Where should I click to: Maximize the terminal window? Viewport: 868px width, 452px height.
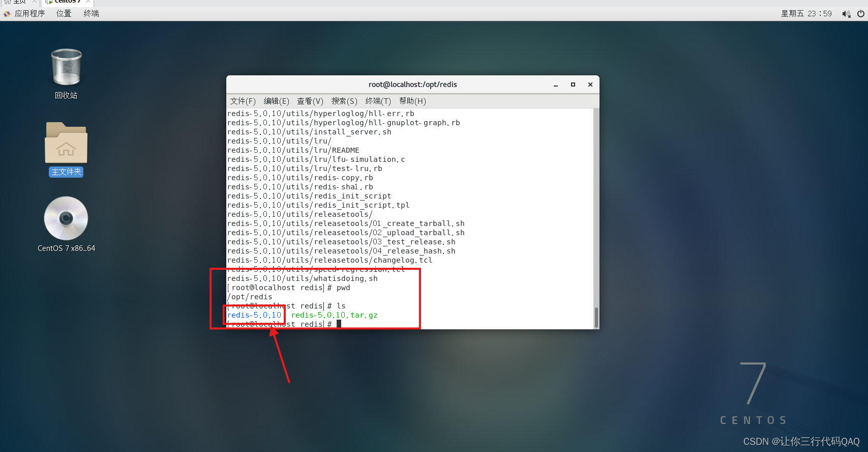coord(573,84)
